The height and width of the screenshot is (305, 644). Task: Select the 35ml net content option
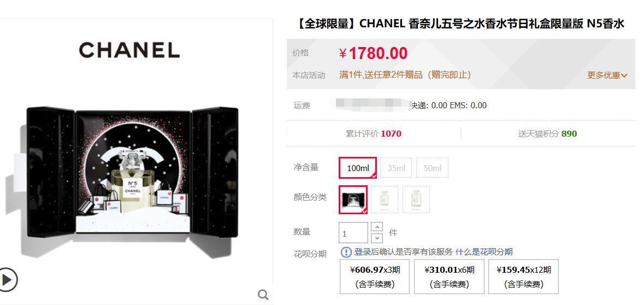[x=396, y=168]
